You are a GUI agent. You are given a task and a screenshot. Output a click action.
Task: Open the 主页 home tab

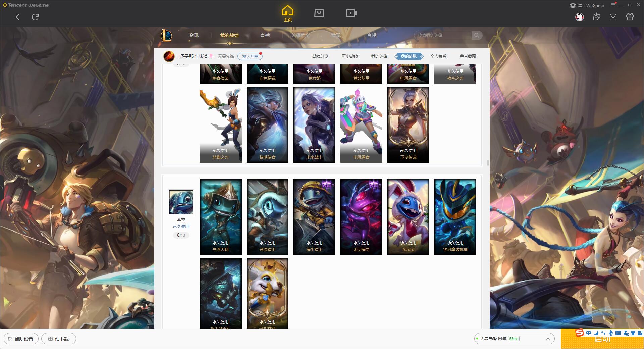[x=288, y=14]
